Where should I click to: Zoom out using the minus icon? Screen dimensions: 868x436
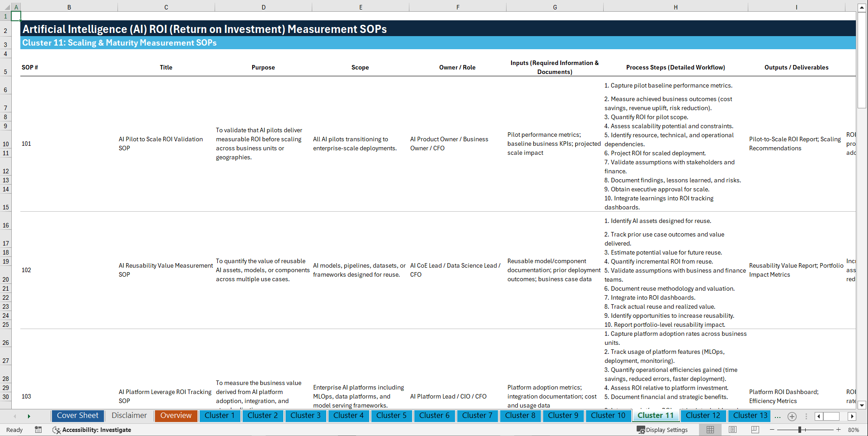772,430
